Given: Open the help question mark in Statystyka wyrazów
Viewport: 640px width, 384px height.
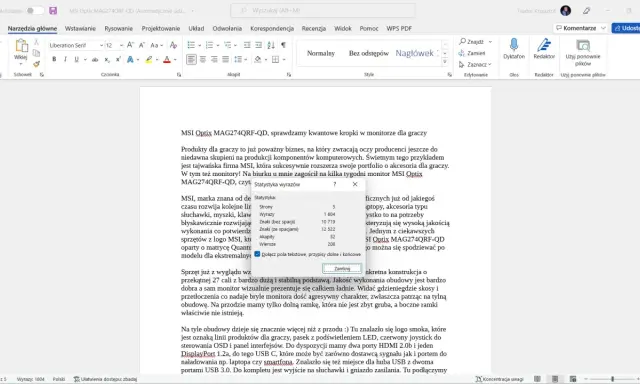Looking at the screenshot, I should pos(335,184).
